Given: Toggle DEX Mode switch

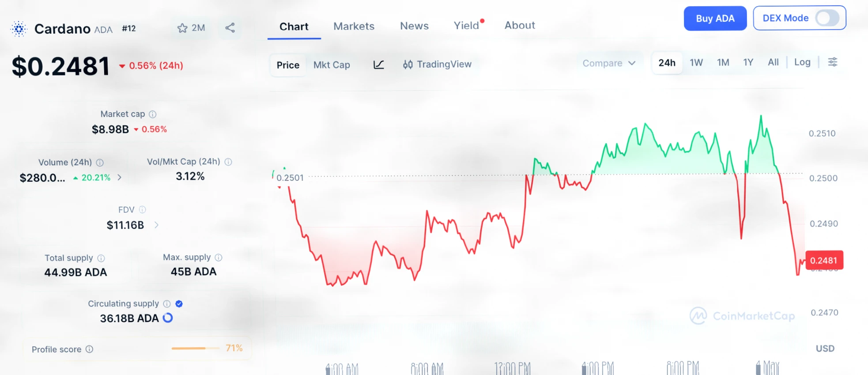Looking at the screenshot, I should pyautogui.click(x=827, y=19).
